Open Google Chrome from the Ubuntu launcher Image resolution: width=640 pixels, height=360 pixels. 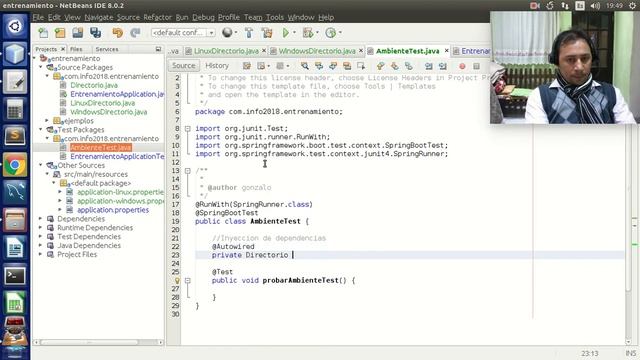15,165
